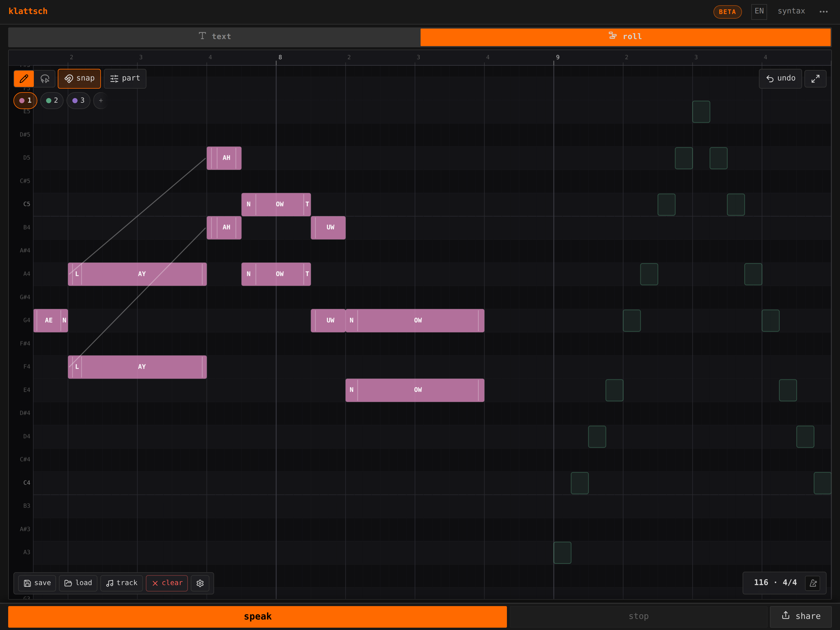Select voice part 2
Screen dimensions: 840x630
pyautogui.click(x=52, y=101)
